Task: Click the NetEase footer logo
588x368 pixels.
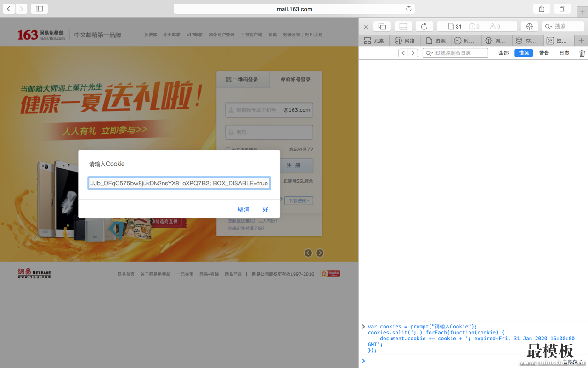Action: click(34, 274)
